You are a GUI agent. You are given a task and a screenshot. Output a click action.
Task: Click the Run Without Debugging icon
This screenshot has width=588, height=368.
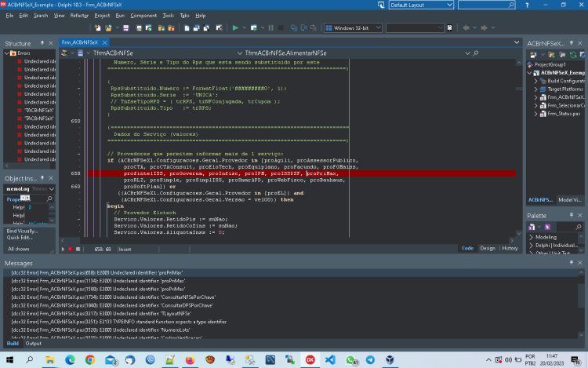pos(253,27)
